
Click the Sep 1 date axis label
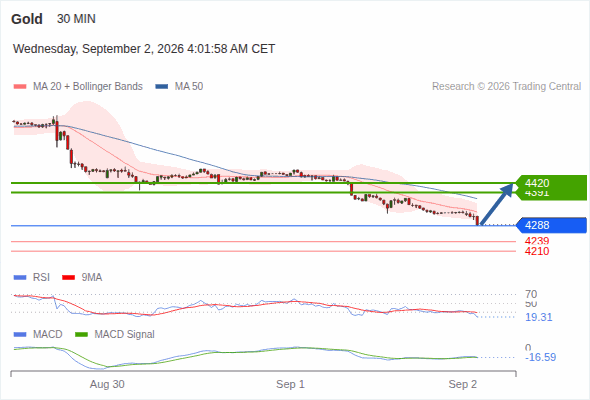tap(290, 384)
